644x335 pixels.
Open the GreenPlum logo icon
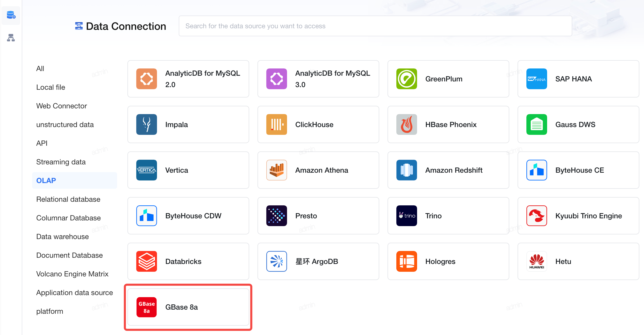tap(406, 79)
